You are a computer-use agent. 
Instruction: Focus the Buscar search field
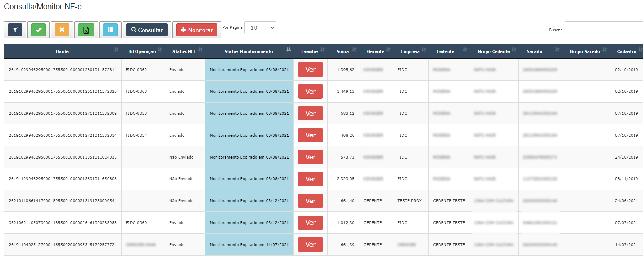603,30
